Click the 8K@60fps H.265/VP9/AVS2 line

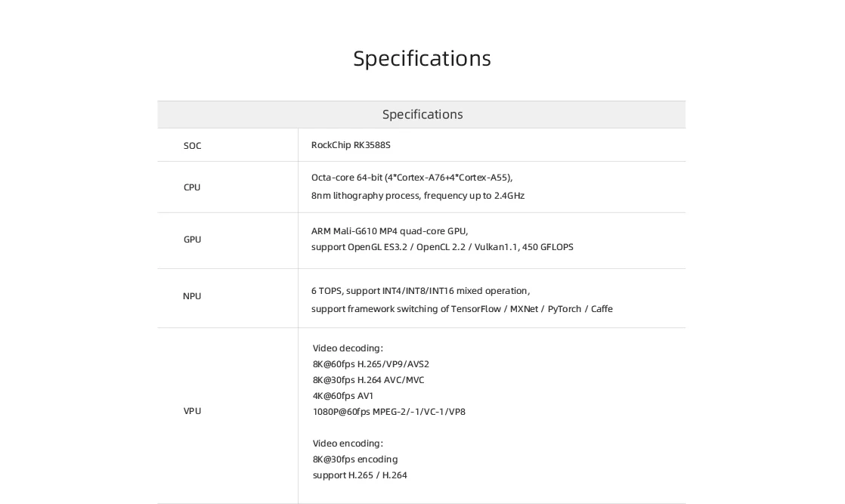[371, 364]
